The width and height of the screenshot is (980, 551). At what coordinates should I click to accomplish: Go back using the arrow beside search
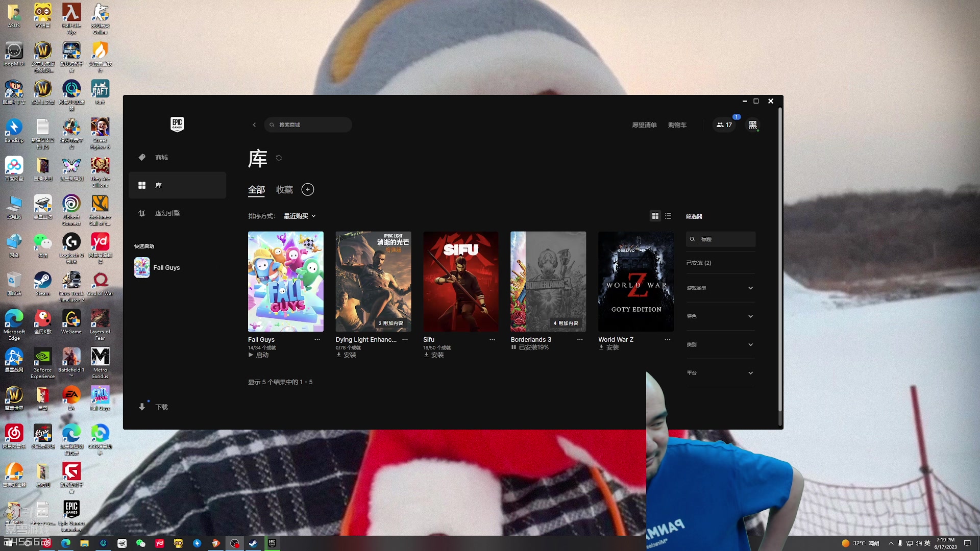point(254,125)
